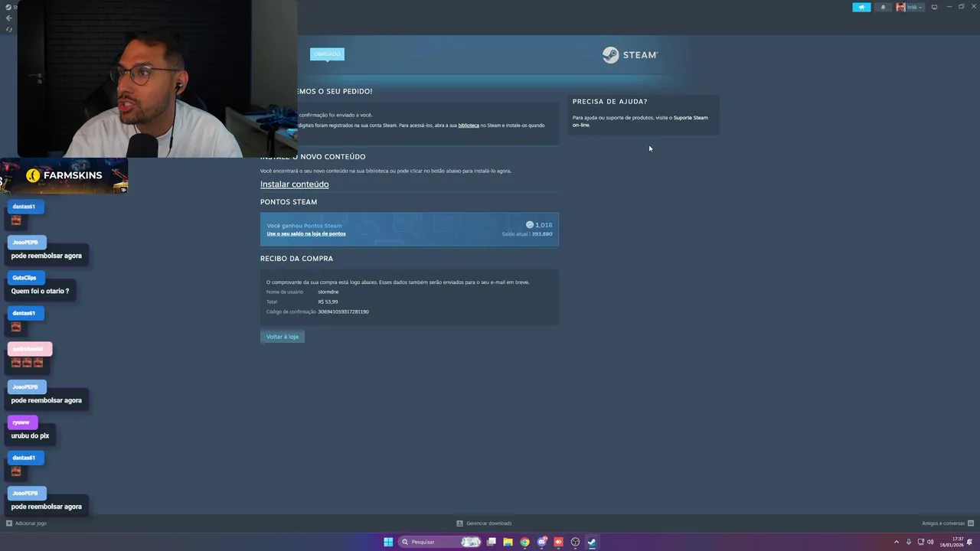The image size is (980, 551).
Task: Click the user avatar next to brkk
Action: tap(900, 7)
